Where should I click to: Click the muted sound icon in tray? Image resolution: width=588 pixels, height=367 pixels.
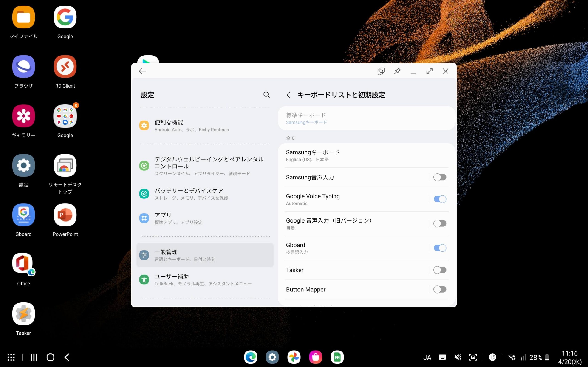458,357
